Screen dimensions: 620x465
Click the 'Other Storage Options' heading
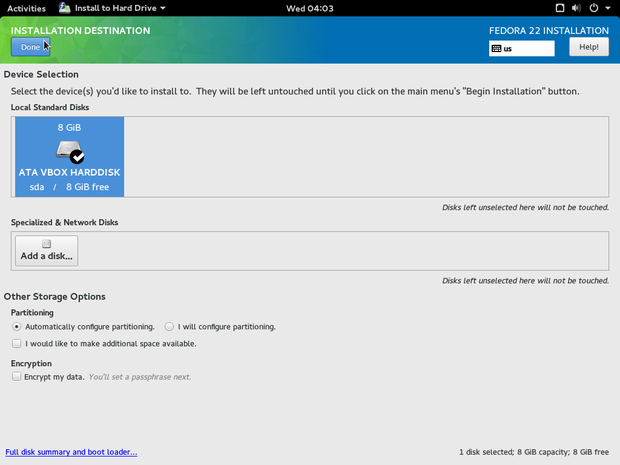pyautogui.click(x=55, y=297)
